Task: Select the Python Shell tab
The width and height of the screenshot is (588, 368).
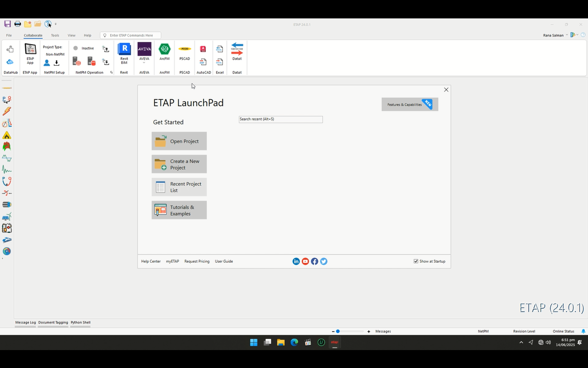Action: click(80, 322)
